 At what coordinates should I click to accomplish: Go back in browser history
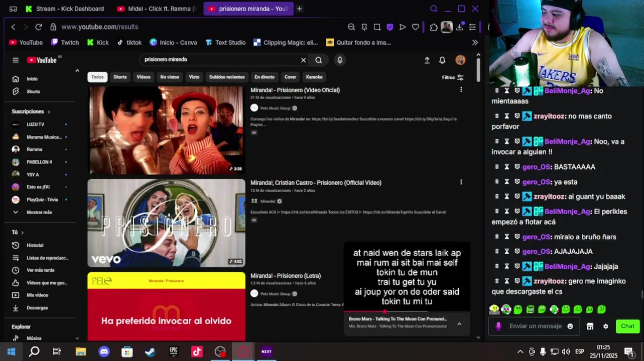click(14, 27)
